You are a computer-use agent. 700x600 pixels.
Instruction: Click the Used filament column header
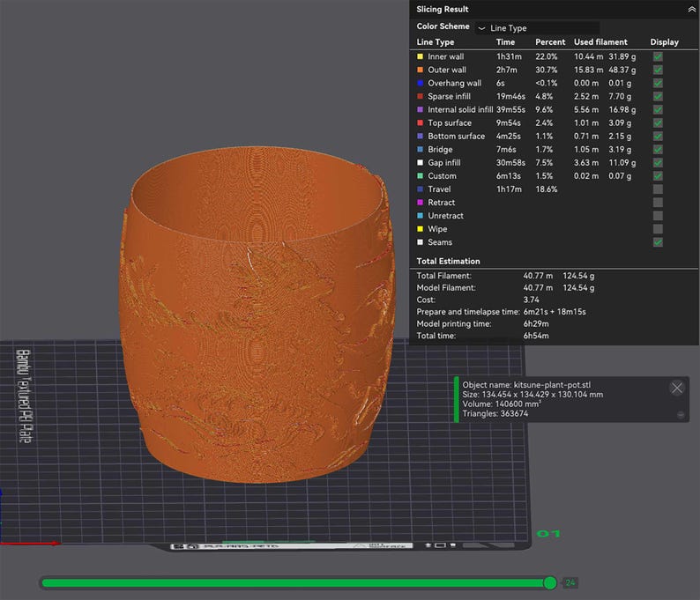point(600,42)
